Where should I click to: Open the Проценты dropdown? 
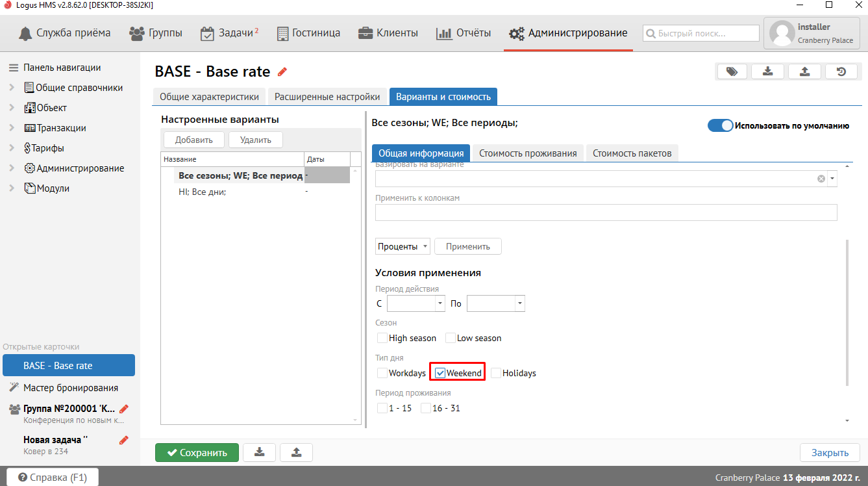tap(403, 246)
